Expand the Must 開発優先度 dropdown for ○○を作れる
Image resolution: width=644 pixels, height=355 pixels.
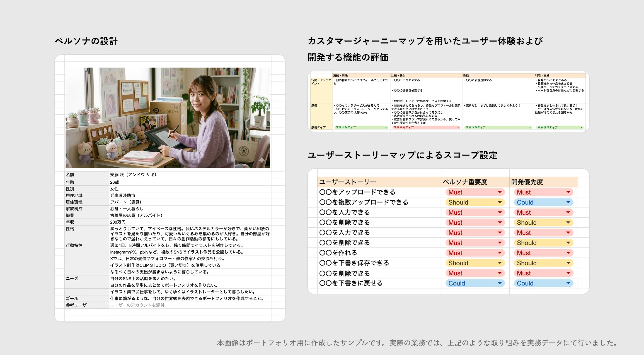(x=543, y=253)
